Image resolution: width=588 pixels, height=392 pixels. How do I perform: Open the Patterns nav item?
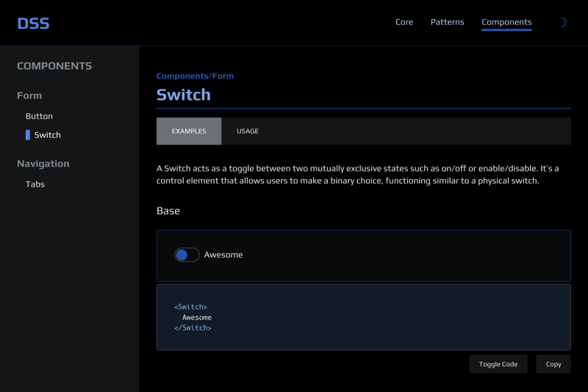pos(448,22)
